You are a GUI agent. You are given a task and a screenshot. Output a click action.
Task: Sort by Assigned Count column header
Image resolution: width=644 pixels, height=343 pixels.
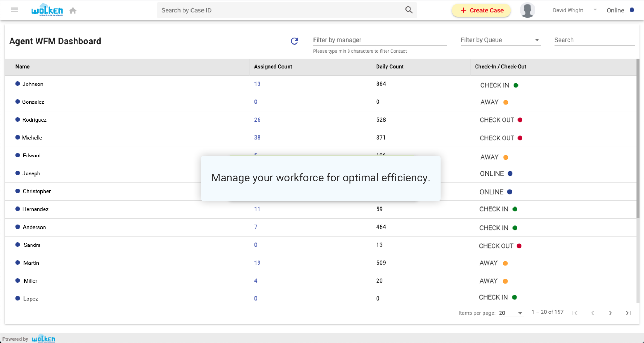(x=273, y=67)
